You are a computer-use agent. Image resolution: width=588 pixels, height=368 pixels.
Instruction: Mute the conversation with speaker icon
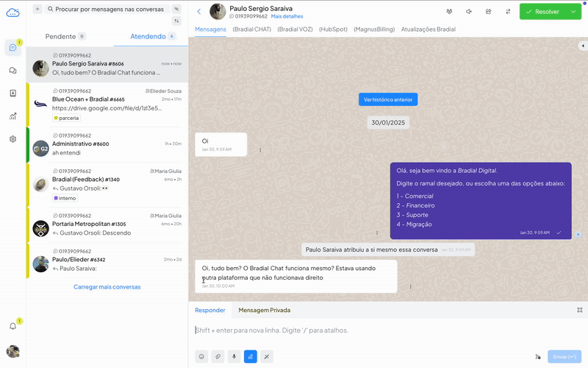click(x=469, y=12)
